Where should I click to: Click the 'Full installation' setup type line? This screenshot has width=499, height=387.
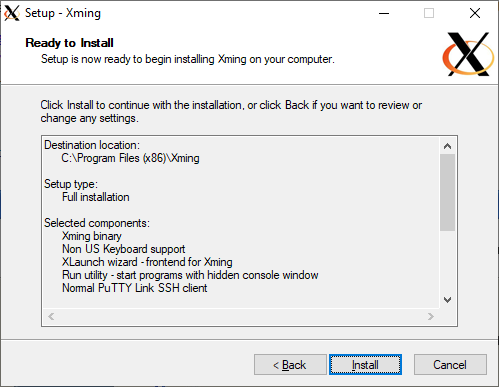96,197
